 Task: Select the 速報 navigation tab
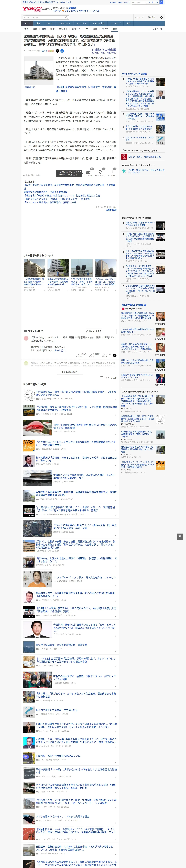(x=38, y=24)
